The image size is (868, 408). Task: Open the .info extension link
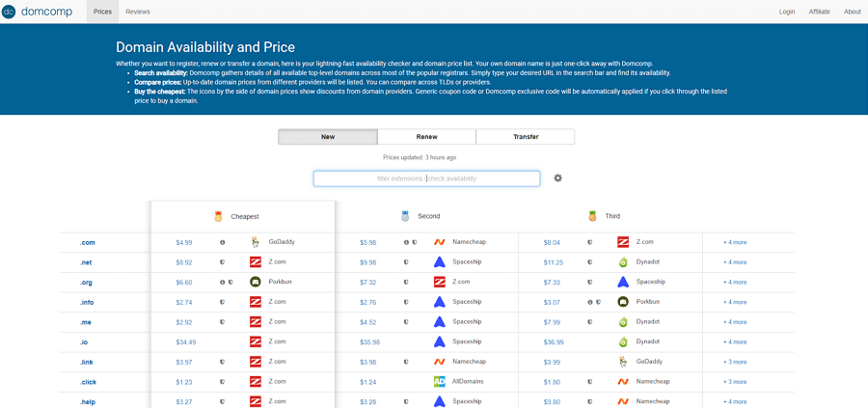point(86,302)
